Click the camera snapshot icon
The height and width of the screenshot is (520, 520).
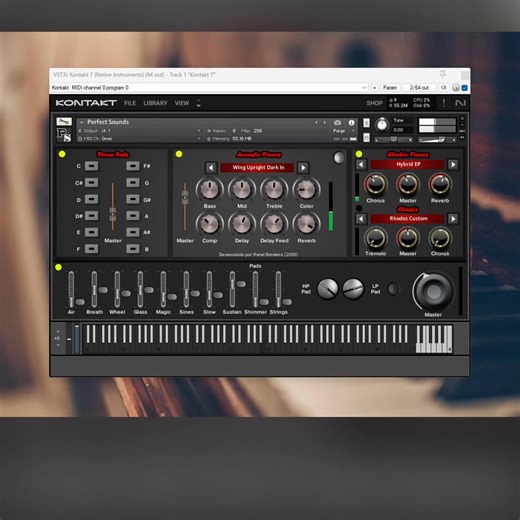point(337,122)
